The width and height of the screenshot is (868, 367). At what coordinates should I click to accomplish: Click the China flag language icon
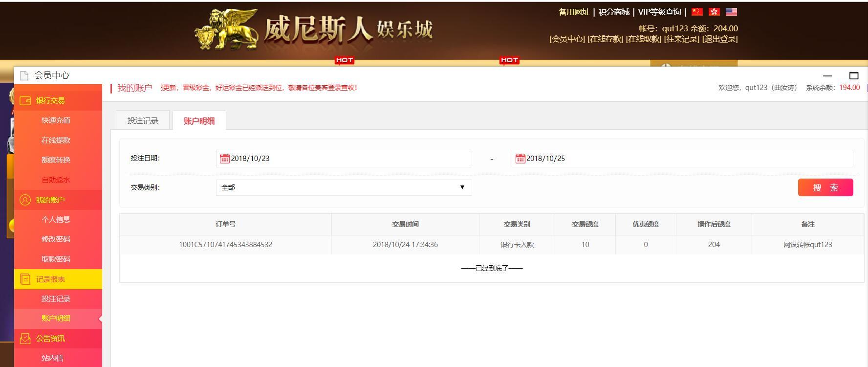pyautogui.click(x=697, y=12)
